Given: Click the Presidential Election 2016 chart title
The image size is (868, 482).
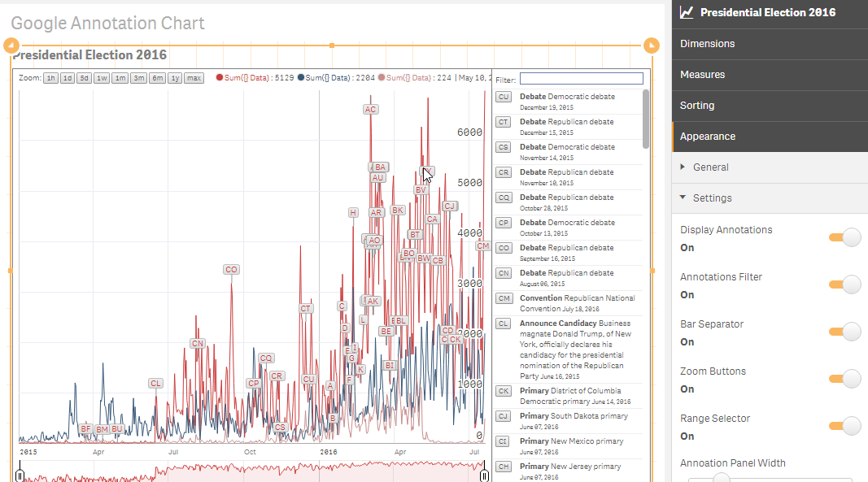Looking at the screenshot, I should 89,54.
